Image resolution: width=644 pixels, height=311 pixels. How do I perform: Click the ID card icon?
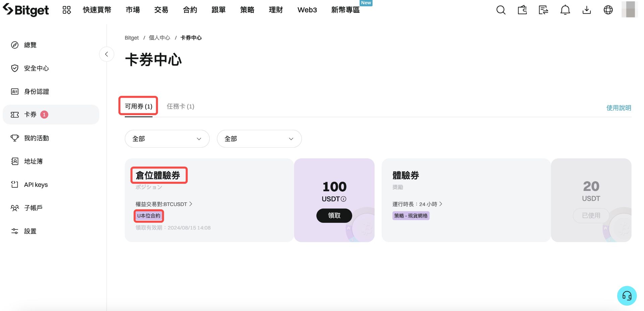click(x=15, y=91)
